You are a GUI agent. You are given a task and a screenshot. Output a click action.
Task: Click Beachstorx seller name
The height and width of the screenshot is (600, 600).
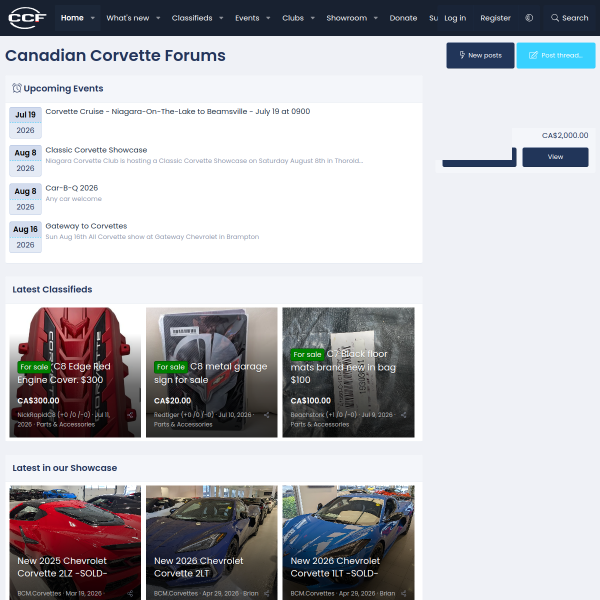[x=307, y=415]
